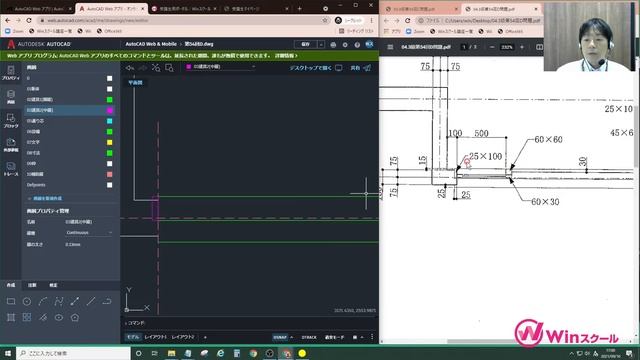This screenshot has height=360, width=640.
Task: Click the PDF page number field
Action: pos(464,47)
